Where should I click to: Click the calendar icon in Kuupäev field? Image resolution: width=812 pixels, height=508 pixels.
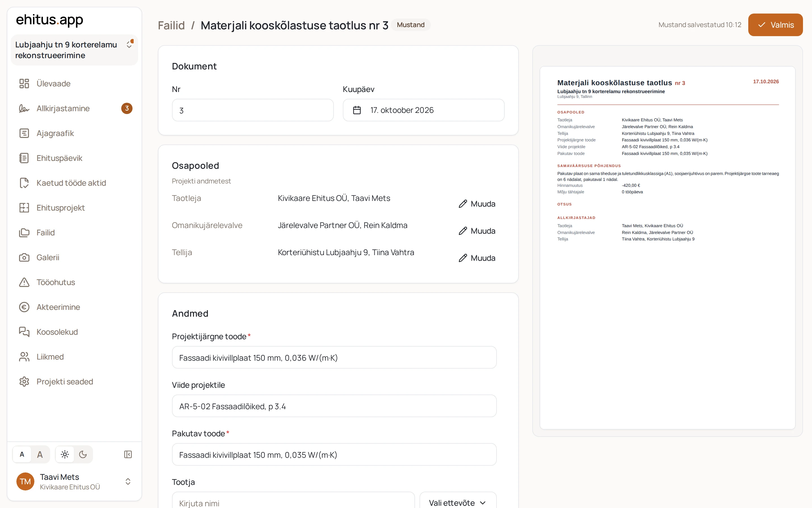(x=357, y=110)
